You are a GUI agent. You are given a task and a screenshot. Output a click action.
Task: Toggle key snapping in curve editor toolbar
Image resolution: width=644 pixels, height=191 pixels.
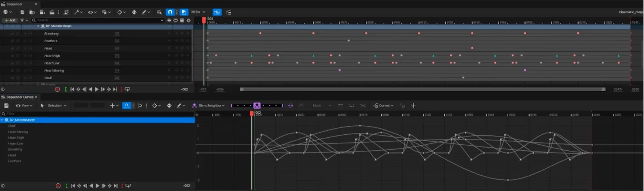pyautogui.click(x=126, y=105)
